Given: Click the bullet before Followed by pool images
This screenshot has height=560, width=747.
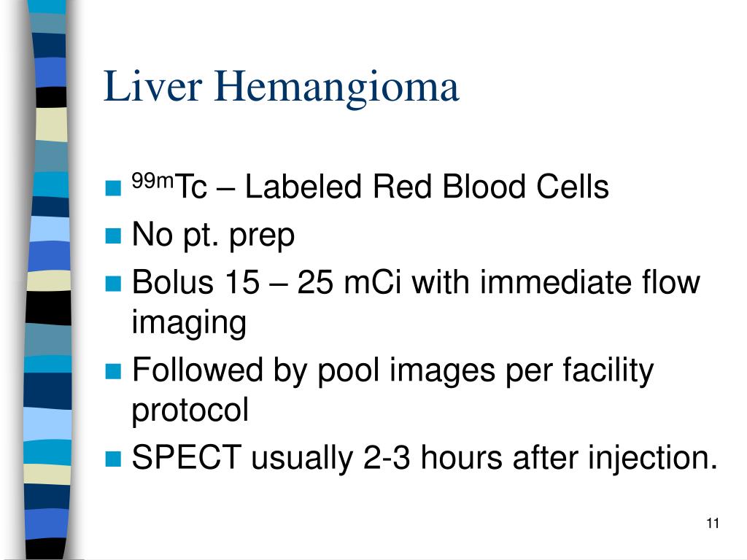Looking at the screenshot, I should [x=113, y=371].
